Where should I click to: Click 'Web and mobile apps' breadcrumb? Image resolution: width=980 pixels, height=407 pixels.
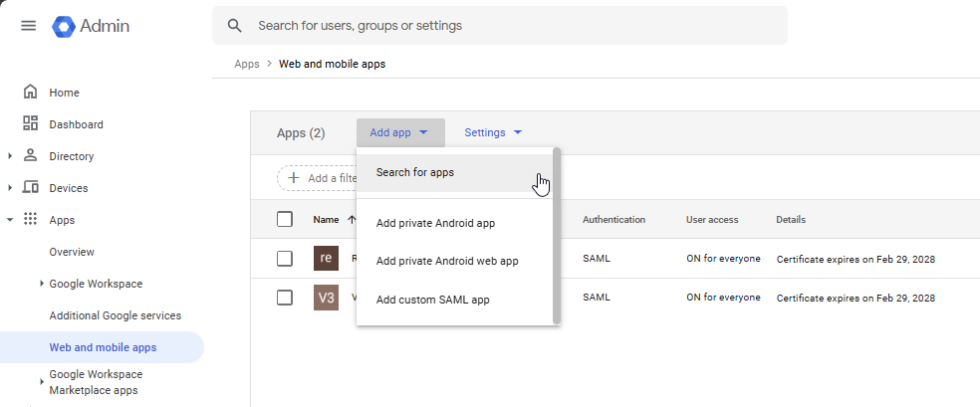[332, 64]
